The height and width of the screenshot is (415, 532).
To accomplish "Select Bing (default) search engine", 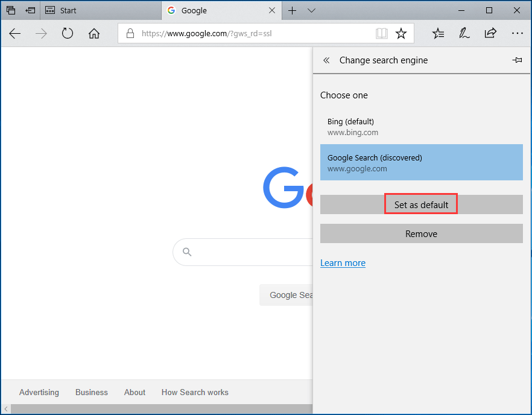I will tap(421, 127).
